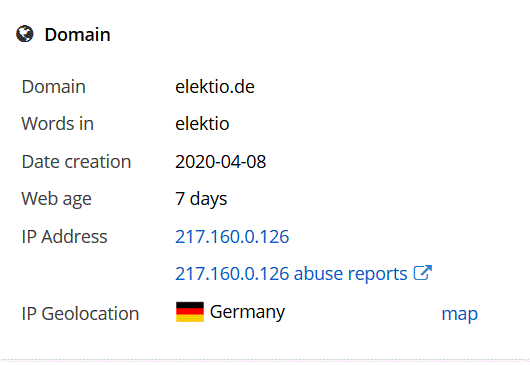The width and height of the screenshot is (530, 365).
Task: Click the German flag icon
Action: click(x=190, y=312)
